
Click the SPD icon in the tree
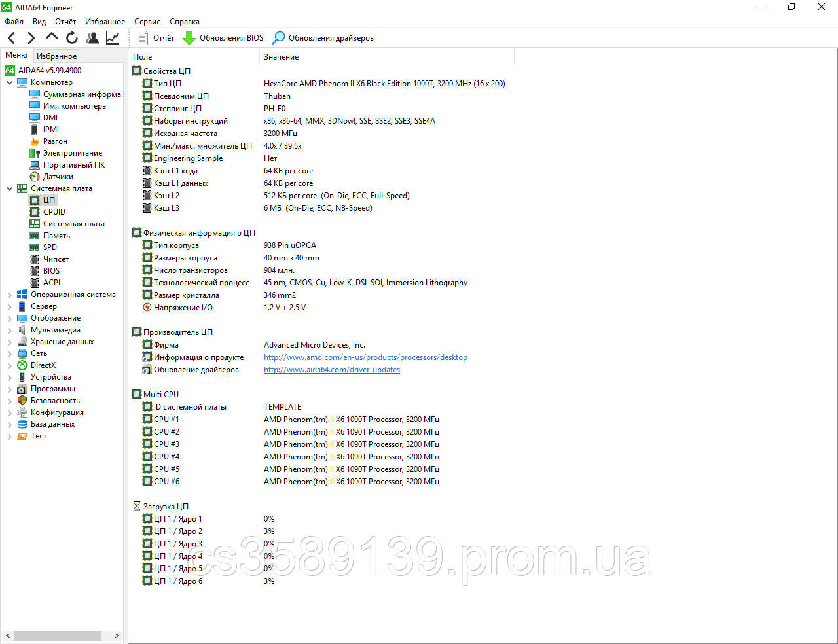coord(35,247)
